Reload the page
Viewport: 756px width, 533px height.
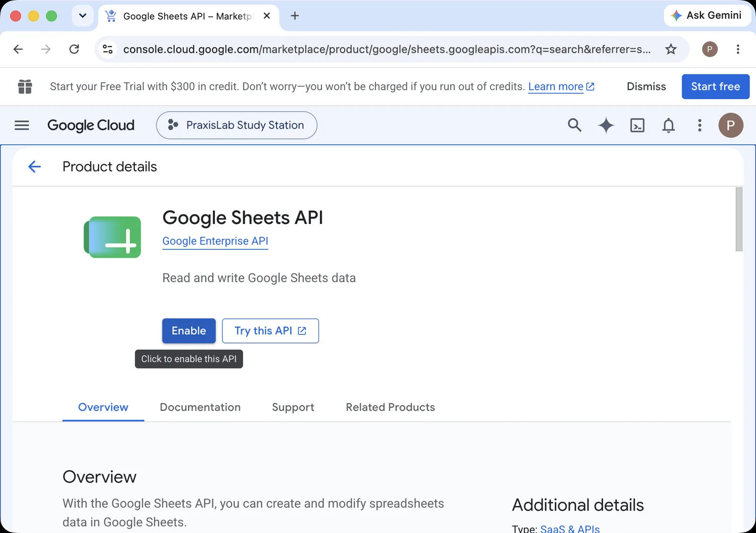click(x=74, y=49)
